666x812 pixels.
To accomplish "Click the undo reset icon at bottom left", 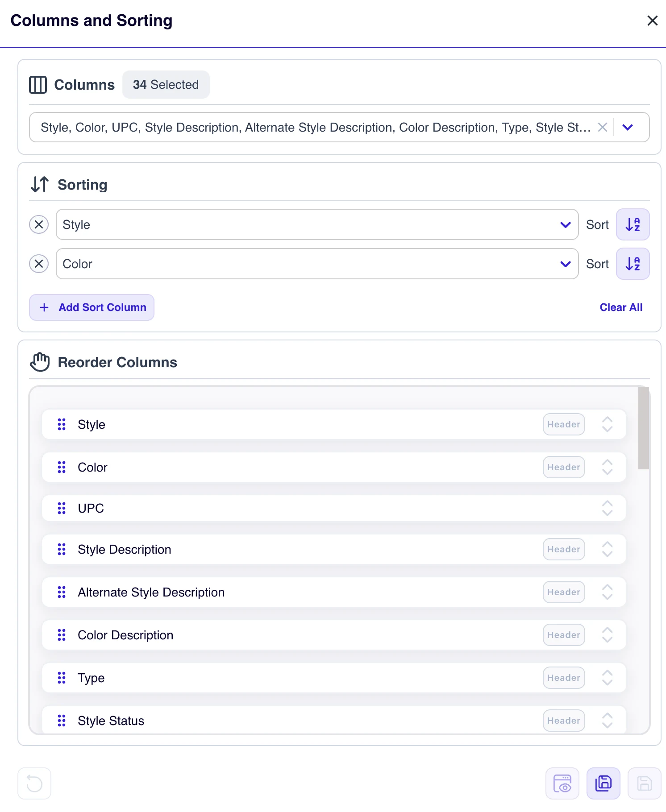I will tap(34, 783).
